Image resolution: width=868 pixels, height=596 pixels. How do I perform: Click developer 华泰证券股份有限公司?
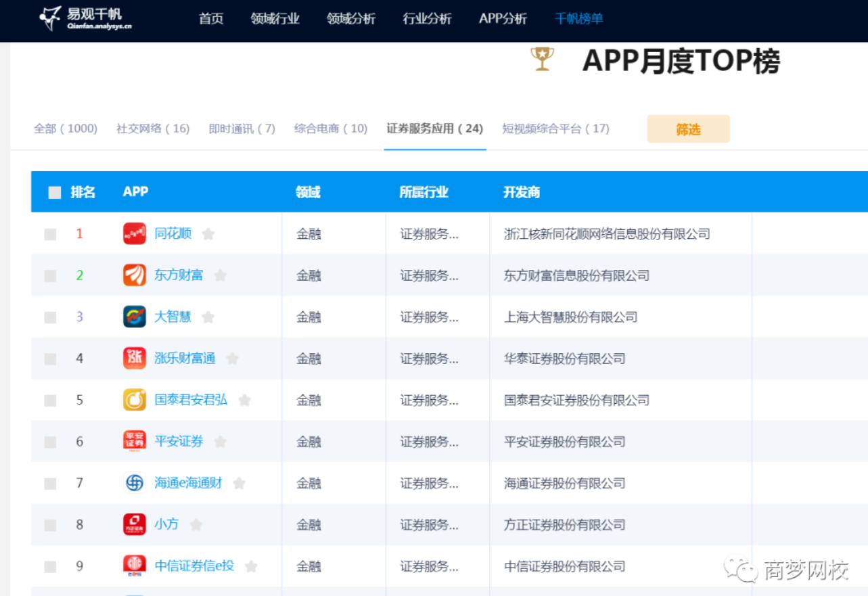pyautogui.click(x=565, y=359)
